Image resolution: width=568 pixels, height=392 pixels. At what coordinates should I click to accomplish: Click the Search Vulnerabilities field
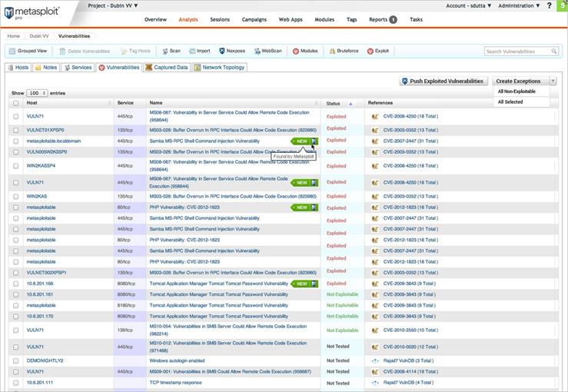pos(521,51)
